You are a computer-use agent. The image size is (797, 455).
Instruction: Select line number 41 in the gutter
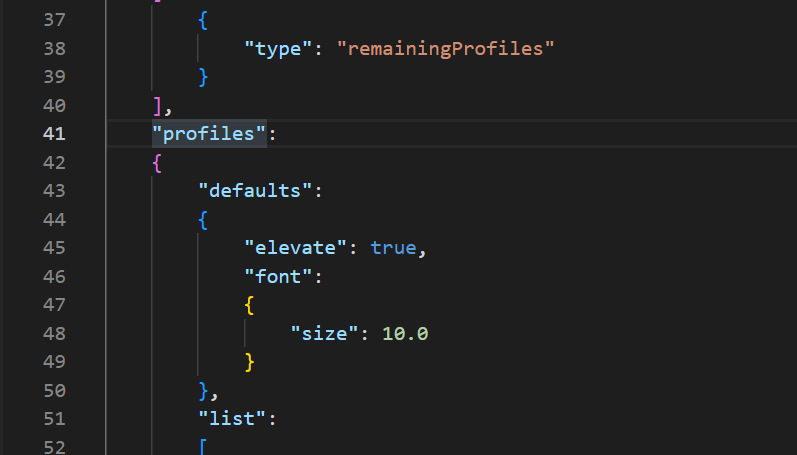click(x=54, y=134)
